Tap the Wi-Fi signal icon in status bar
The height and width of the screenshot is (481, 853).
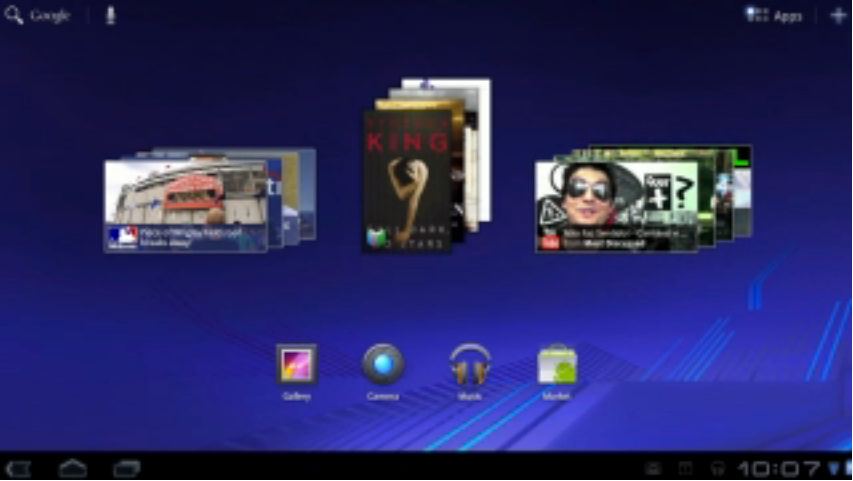834,468
